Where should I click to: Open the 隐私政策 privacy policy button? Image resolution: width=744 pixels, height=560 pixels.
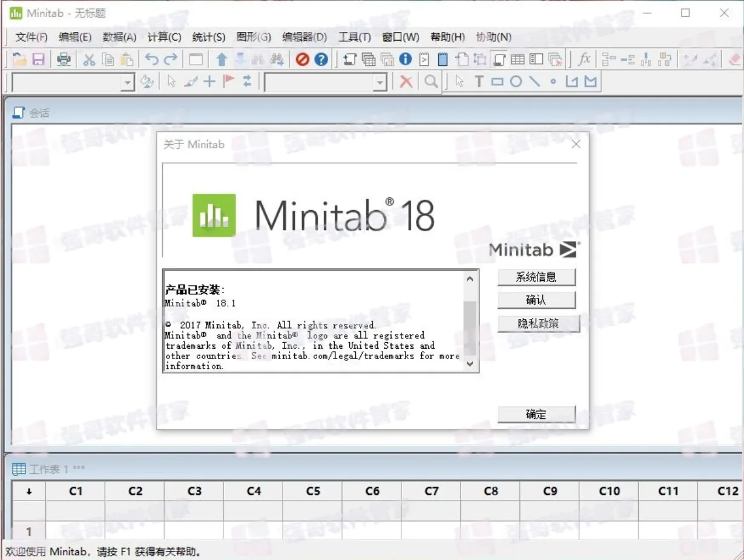pos(539,324)
